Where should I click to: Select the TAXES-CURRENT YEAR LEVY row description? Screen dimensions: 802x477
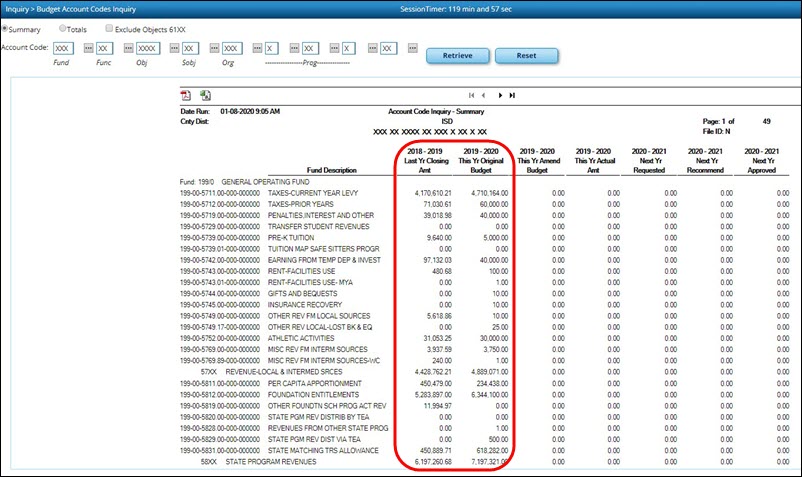coord(313,193)
